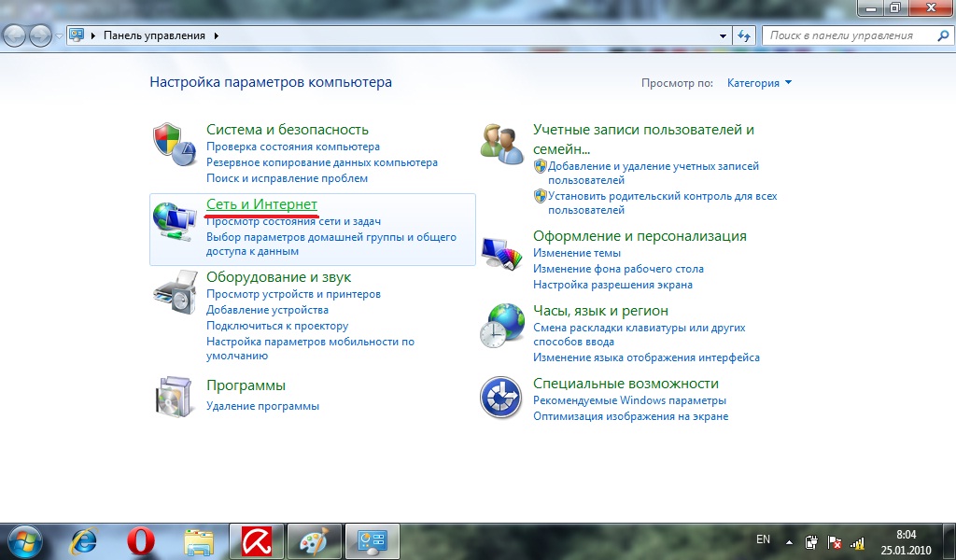Open the Специальные возможности ease of access icon

click(x=500, y=398)
